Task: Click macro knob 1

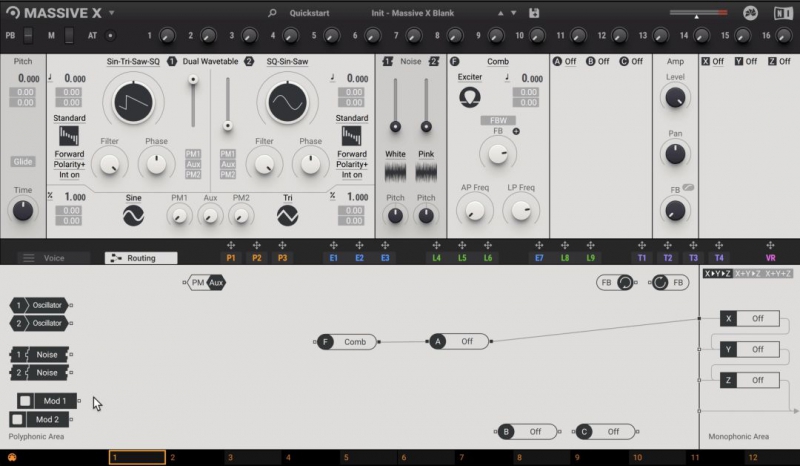Action: (x=167, y=35)
